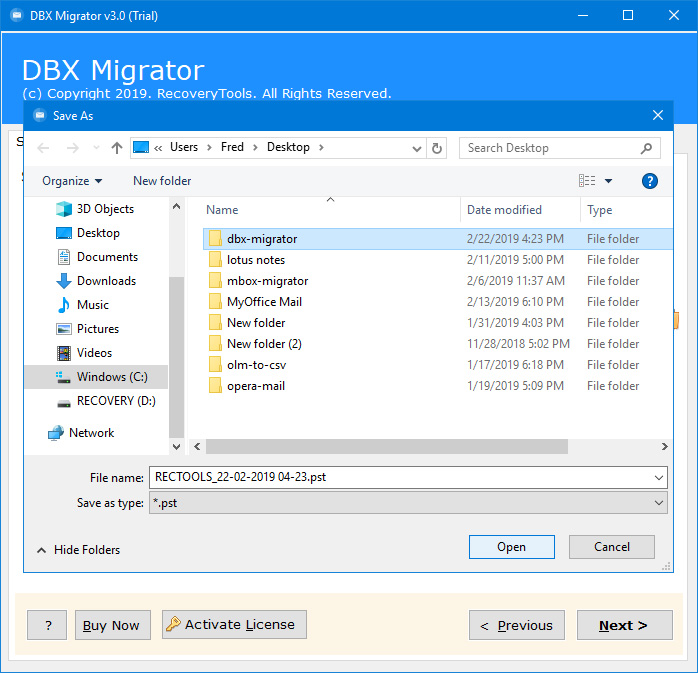Open Downloads in navigation pane
The height and width of the screenshot is (673, 698).
pyautogui.click(x=96, y=281)
